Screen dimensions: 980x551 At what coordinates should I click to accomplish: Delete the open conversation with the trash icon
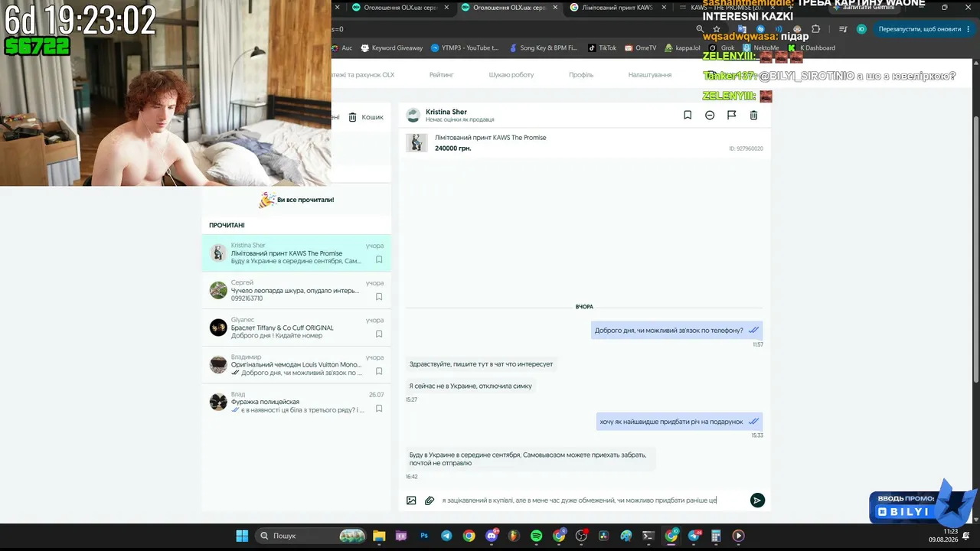coord(753,115)
